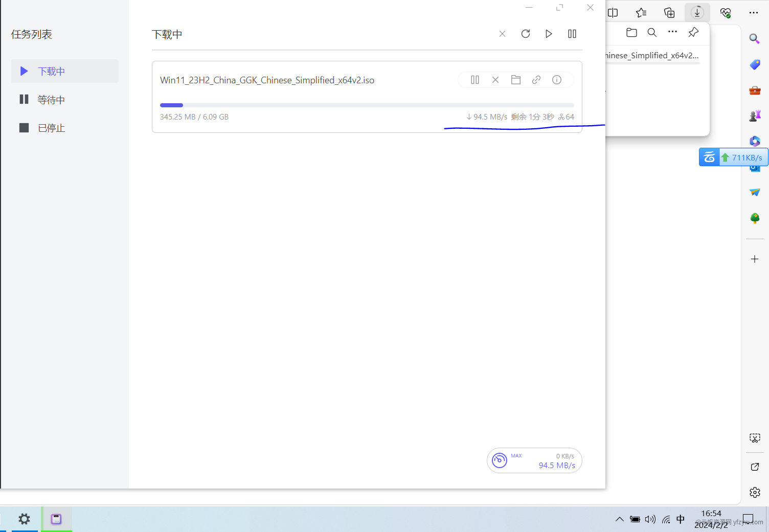Open the volume speaker tray icon
Image resolution: width=769 pixels, height=532 pixels.
[x=650, y=519]
